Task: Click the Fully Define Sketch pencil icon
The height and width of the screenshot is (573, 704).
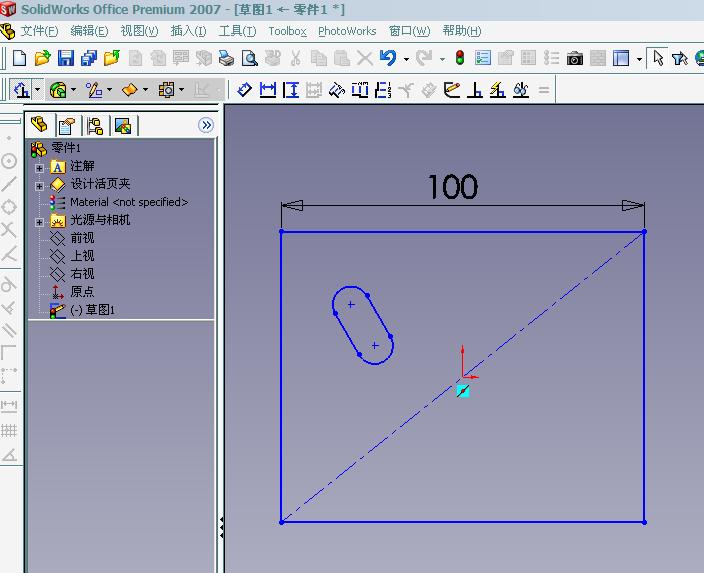Action: pyautogui.click(x=452, y=90)
